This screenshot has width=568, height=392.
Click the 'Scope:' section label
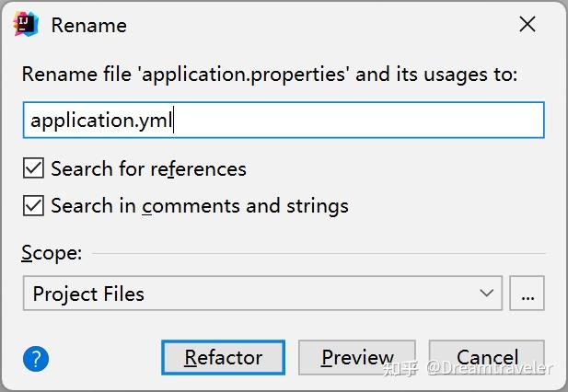(x=52, y=252)
